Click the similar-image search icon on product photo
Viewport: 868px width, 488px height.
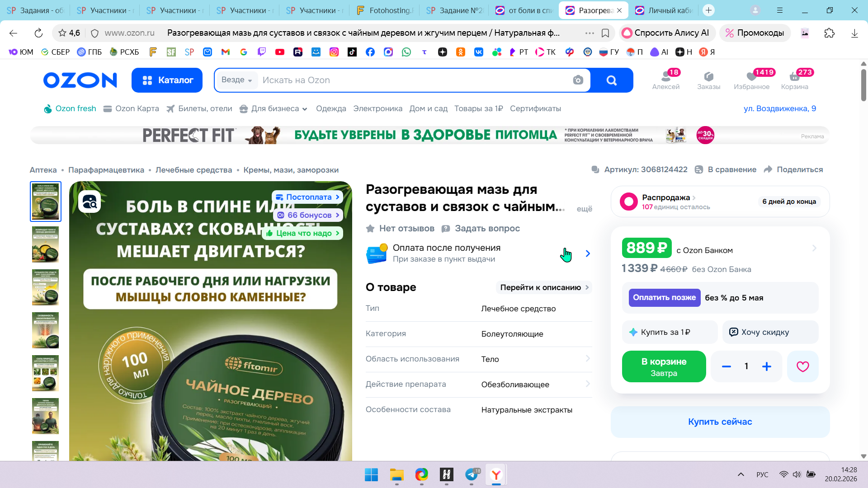point(90,202)
